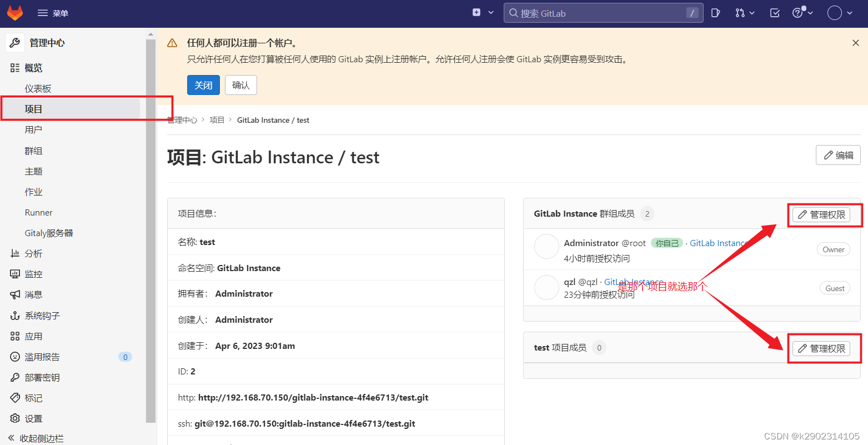The image size is (868, 445).
Task: Focus the 搜索 GitLab search field
Action: pyautogui.click(x=603, y=13)
